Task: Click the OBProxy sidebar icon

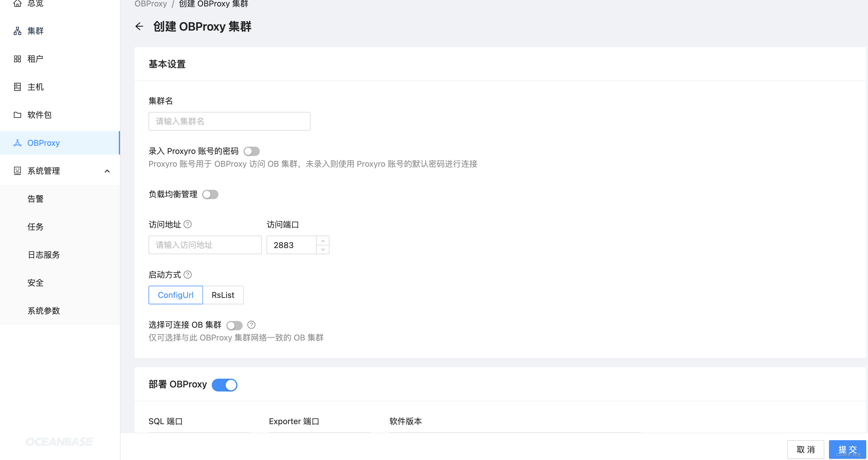Action: click(x=17, y=143)
